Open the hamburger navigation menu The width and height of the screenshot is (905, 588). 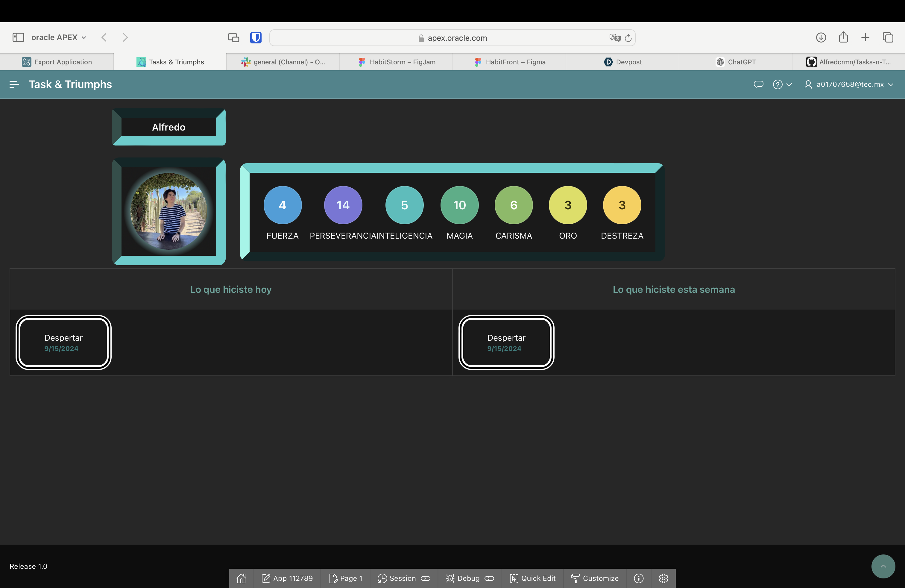[x=14, y=84]
